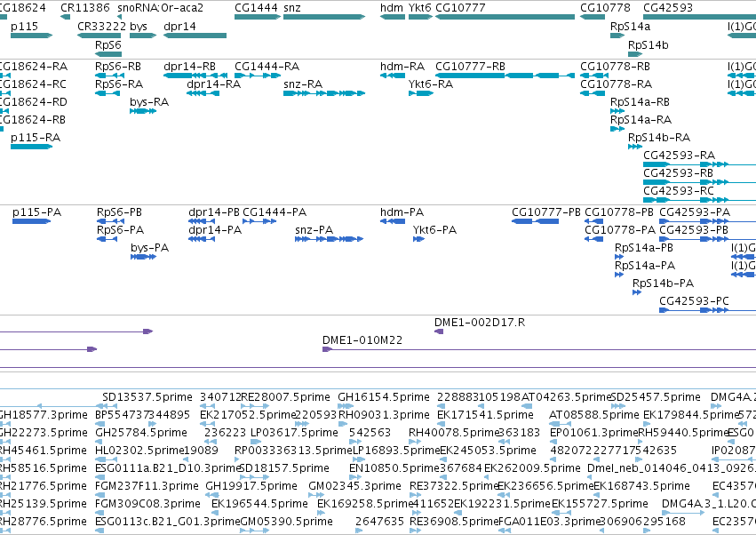
Task: Open protein CG42593-PC
Action: point(707,310)
